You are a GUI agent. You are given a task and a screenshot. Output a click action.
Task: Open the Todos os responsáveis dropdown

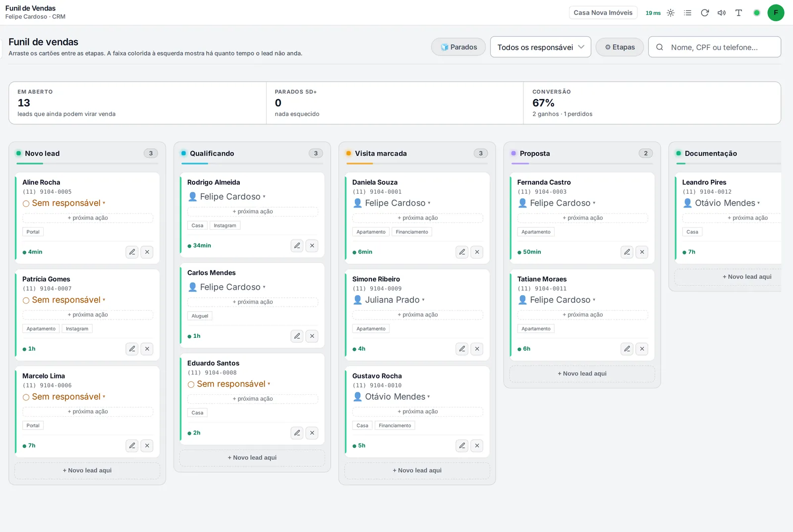541,47
